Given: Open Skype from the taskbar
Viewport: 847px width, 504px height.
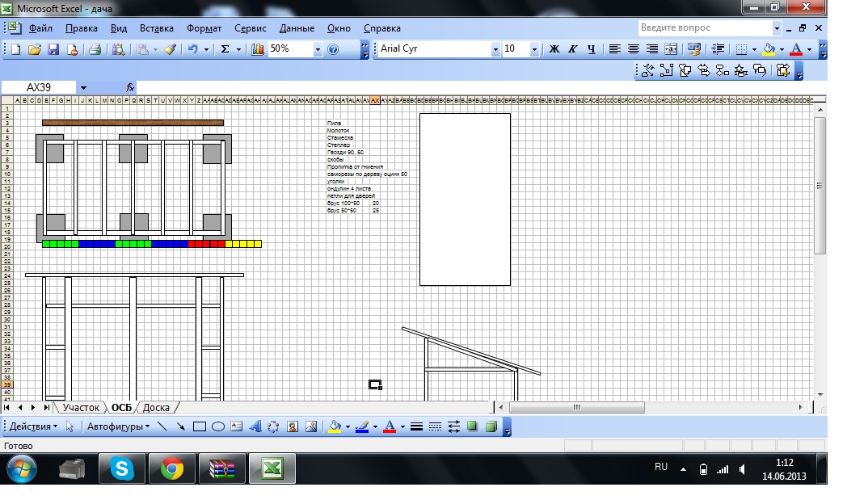Looking at the screenshot, I should pos(122,468).
